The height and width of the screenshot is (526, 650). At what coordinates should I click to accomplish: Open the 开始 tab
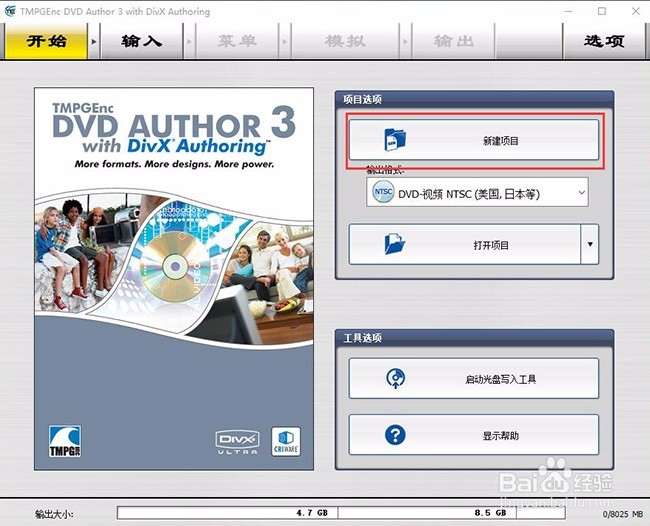46,41
